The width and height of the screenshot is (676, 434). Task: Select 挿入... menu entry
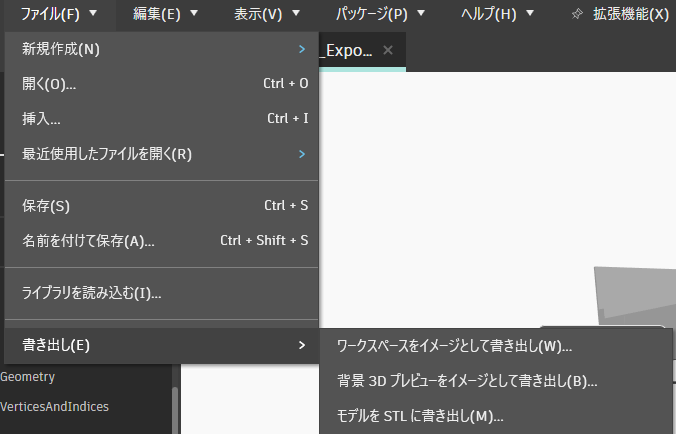point(162,119)
